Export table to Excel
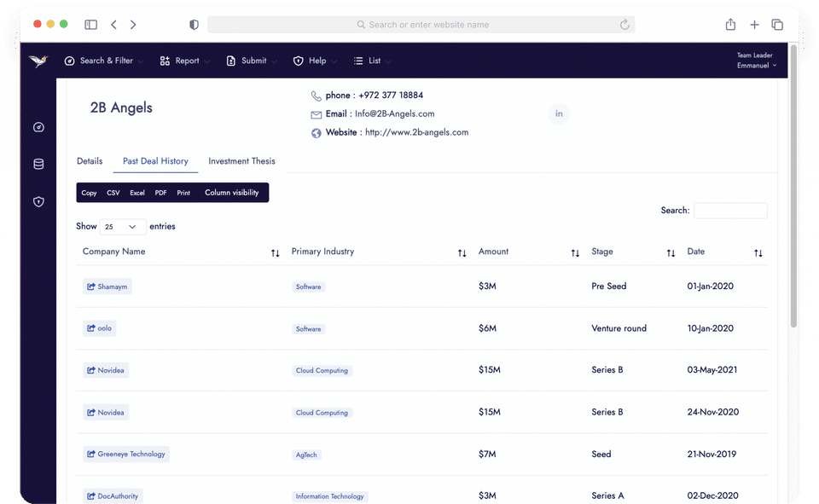Image resolution: width=819 pixels, height=504 pixels. pos(137,193)
